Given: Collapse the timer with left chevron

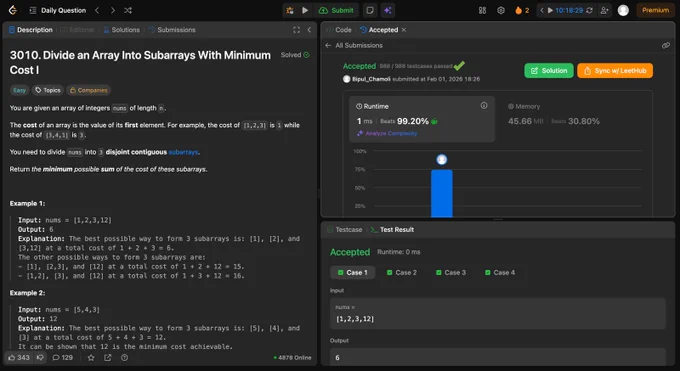Looking at the screenshot, I should 542,10.
